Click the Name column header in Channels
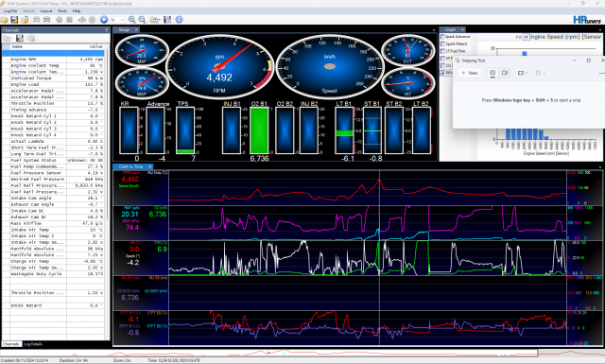The image size is (605, 364). [38, 46]
